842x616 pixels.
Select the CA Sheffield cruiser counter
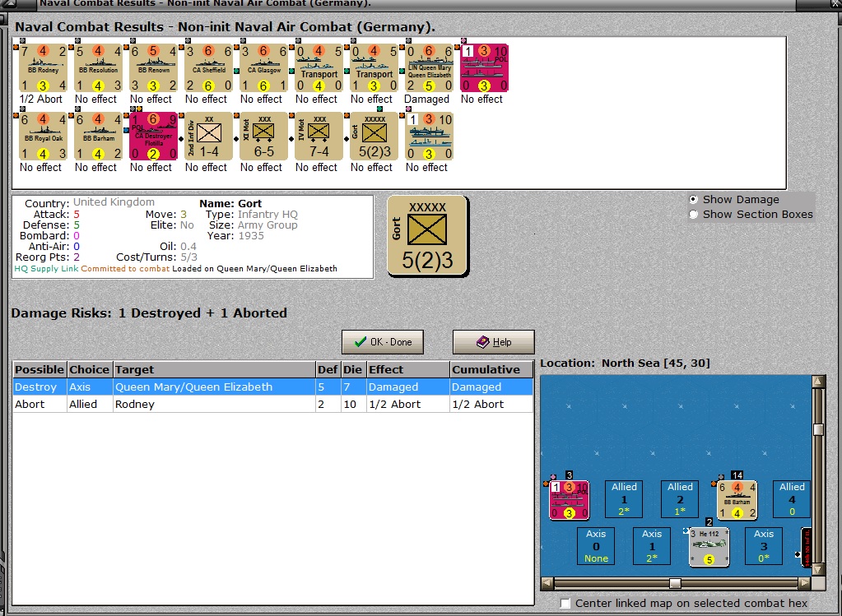click(208, 68)
